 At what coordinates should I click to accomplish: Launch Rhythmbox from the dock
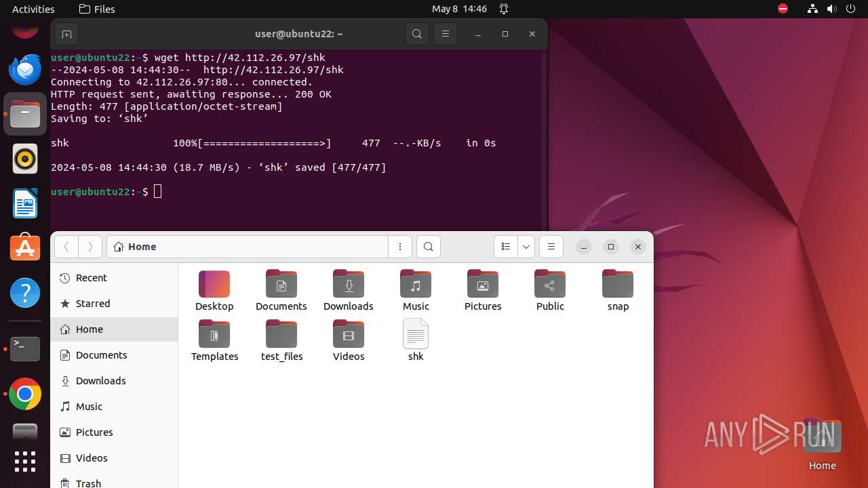[x=25, y=159]
